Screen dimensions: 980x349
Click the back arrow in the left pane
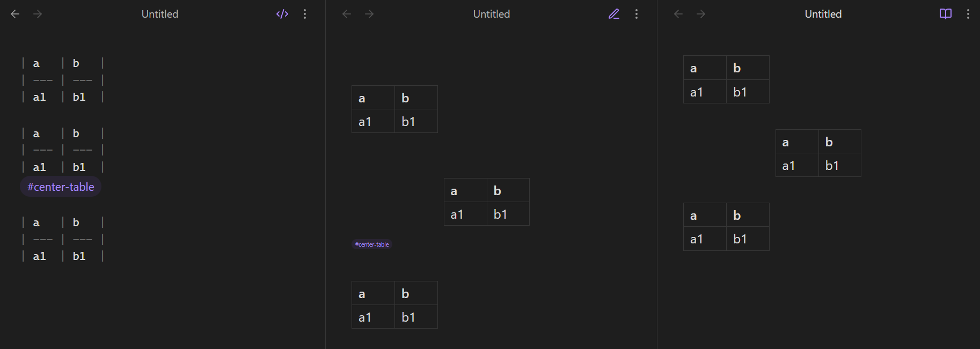tap(15, 14)
